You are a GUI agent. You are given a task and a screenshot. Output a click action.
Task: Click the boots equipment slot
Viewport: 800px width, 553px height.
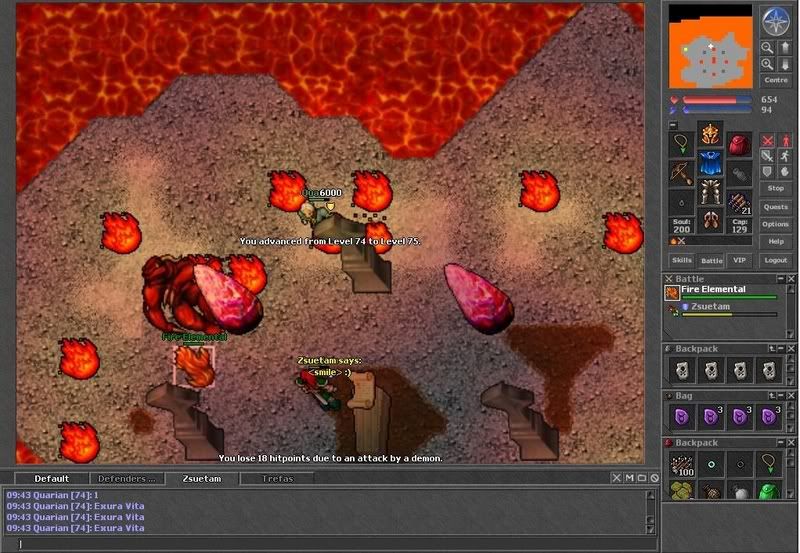tap(710, 220)
